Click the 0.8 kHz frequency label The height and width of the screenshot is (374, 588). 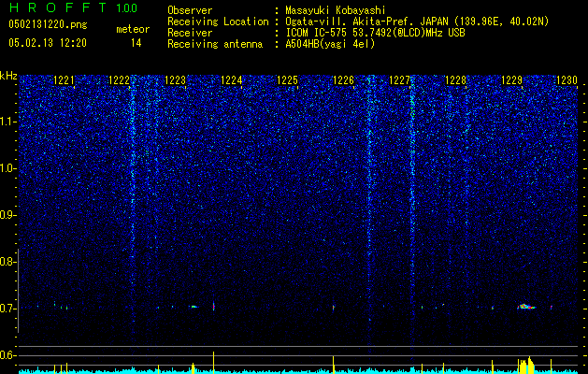click(x=7, y=262)
